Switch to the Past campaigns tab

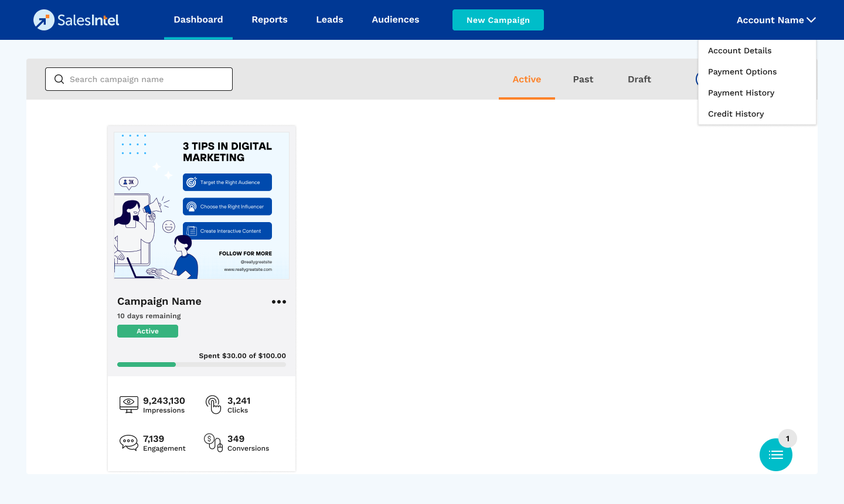[x=583, y=79]
